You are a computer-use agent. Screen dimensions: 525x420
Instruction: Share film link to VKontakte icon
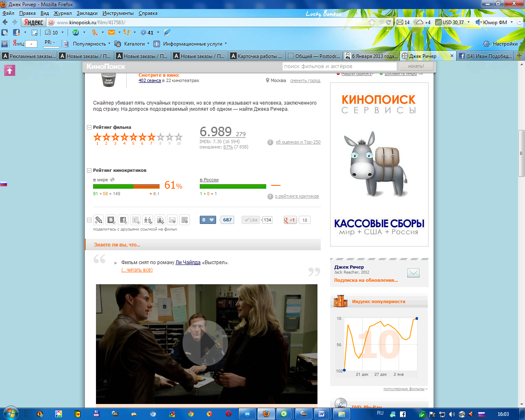tap(111, 220)
